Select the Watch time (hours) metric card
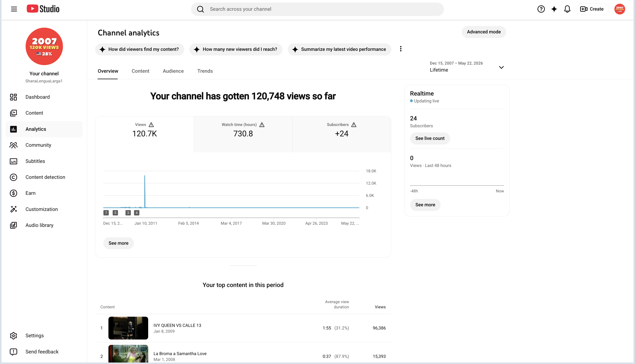Image resolution: width=635 pixels, height=364 pixels. [243, 134]
